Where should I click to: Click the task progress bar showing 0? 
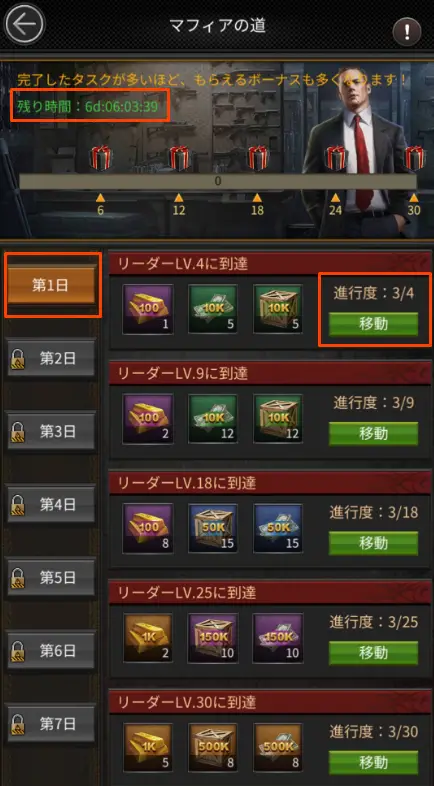pyautogui.click(x=218, y=181)
